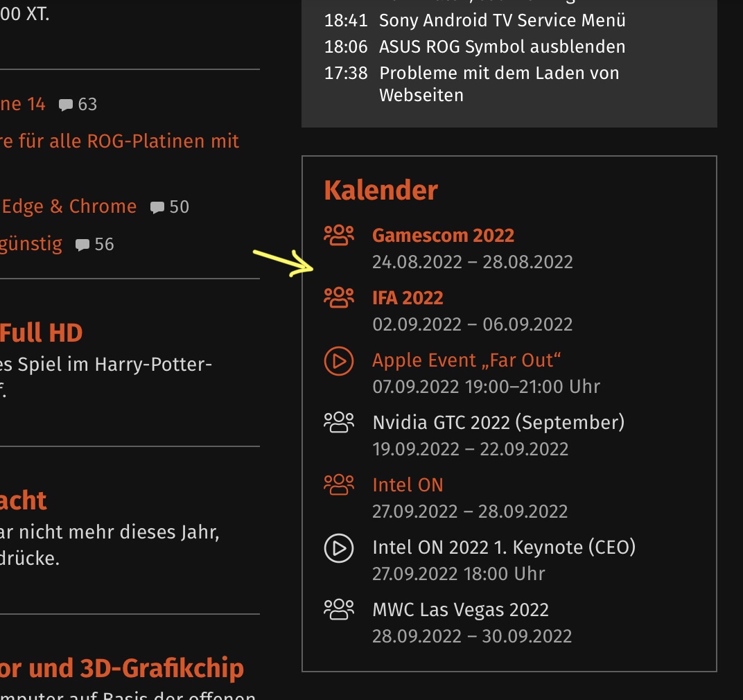This screenshot has width=743, height=700.
Task: Open the Kalender heading link
Action: 381,191
